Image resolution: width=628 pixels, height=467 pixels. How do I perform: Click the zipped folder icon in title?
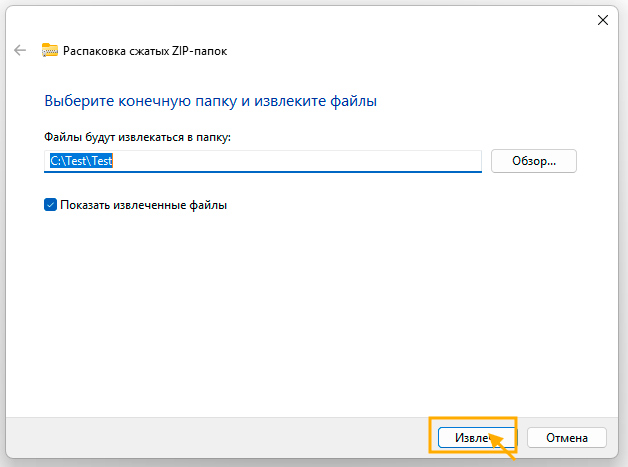pos(50,50)
